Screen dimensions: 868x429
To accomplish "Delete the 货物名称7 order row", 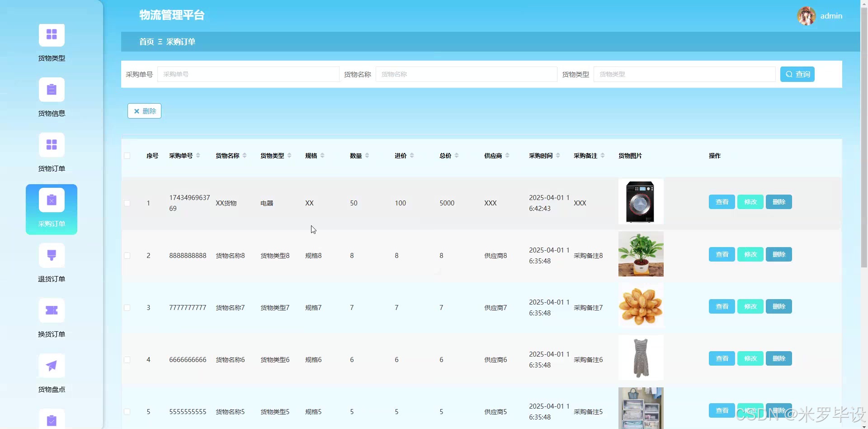I will [779, 306].
